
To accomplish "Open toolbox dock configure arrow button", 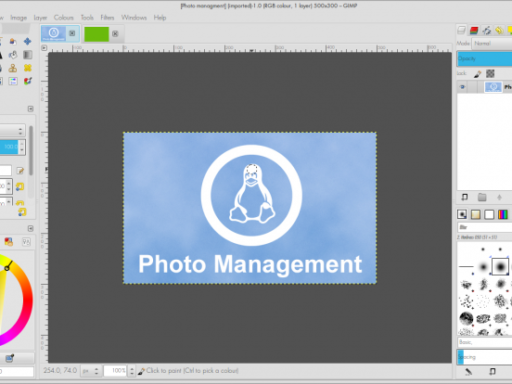I will pyautogui.click(x=30, y=109).
